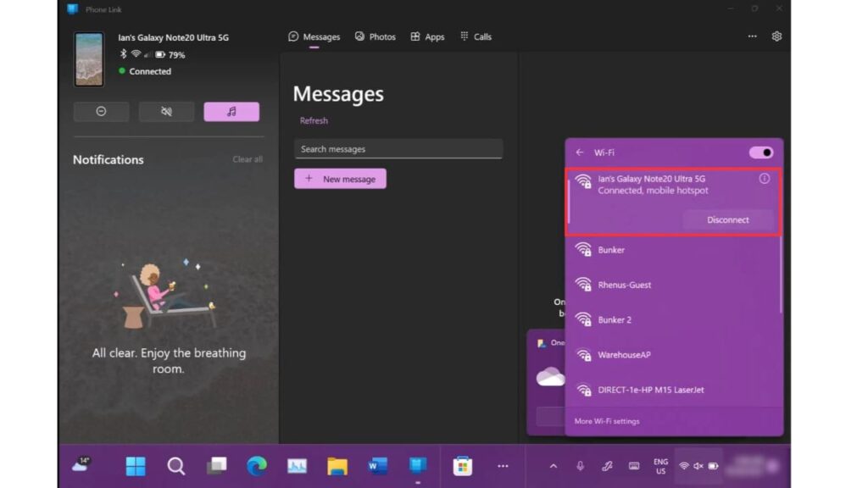Click the Phone Link taskbar icon
The image size is (868, 488).
[418, 467]
